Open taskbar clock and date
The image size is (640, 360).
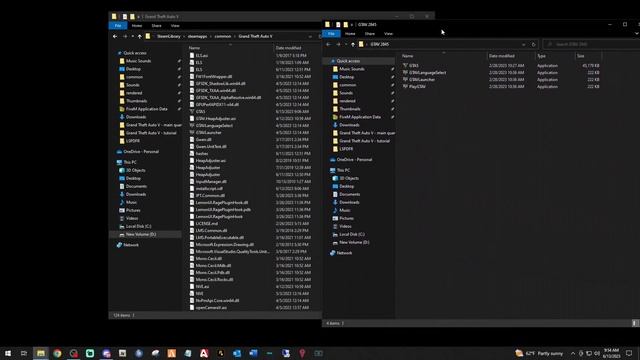(611, 353)
